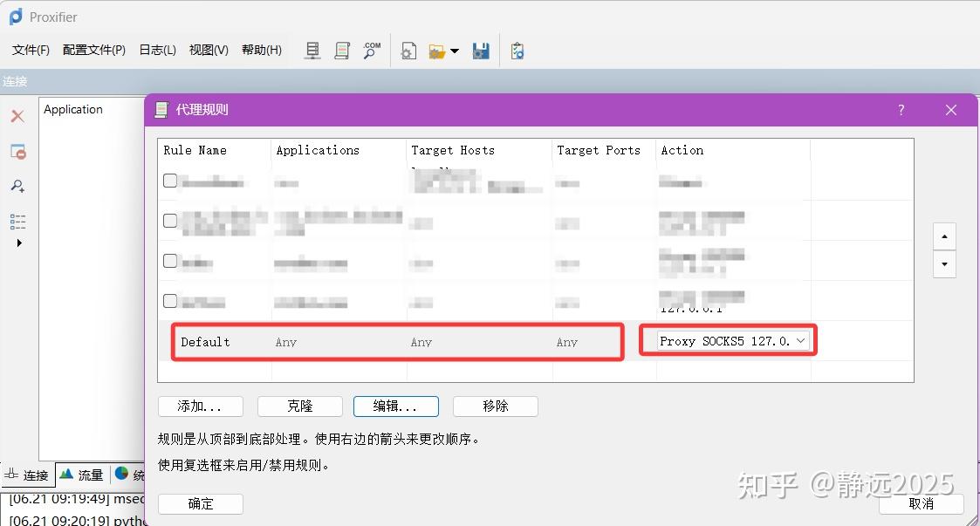
Task: Confirm changes with the 确定 button
Action: 200,503
